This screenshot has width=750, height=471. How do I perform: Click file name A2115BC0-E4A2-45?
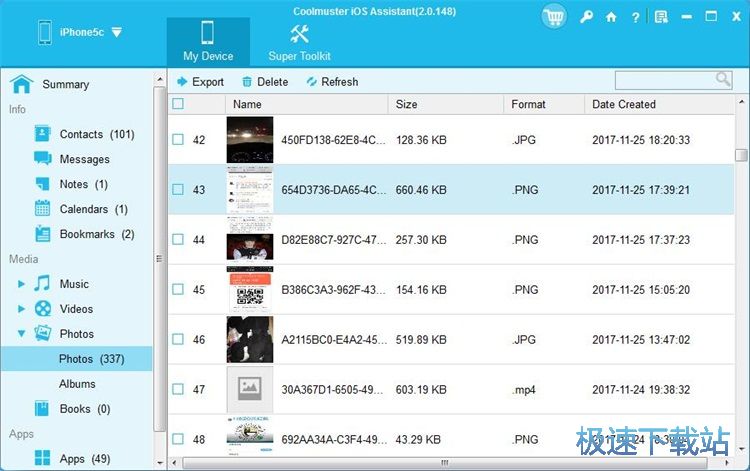333,340
